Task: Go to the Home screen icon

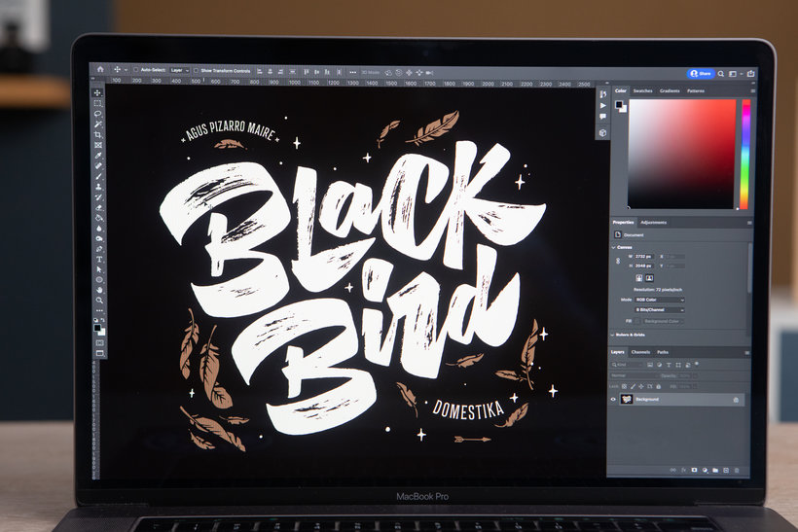Action: point(100,69)
